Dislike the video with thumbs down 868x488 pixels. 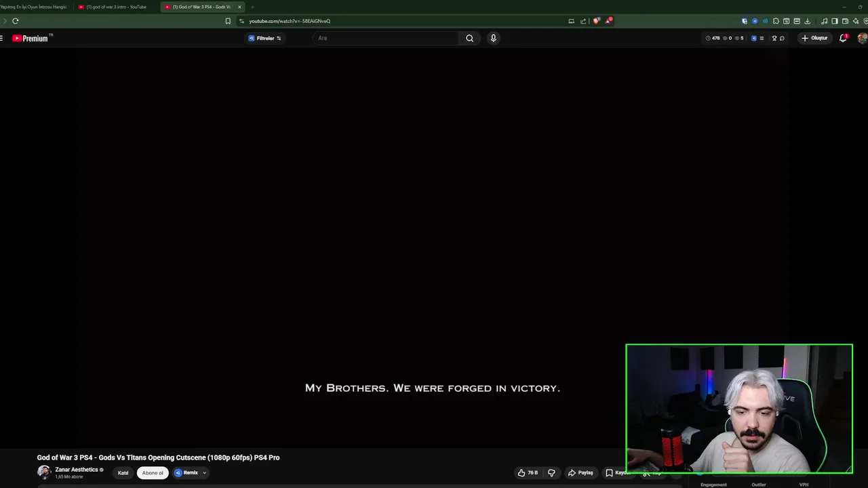coord(551,473)
